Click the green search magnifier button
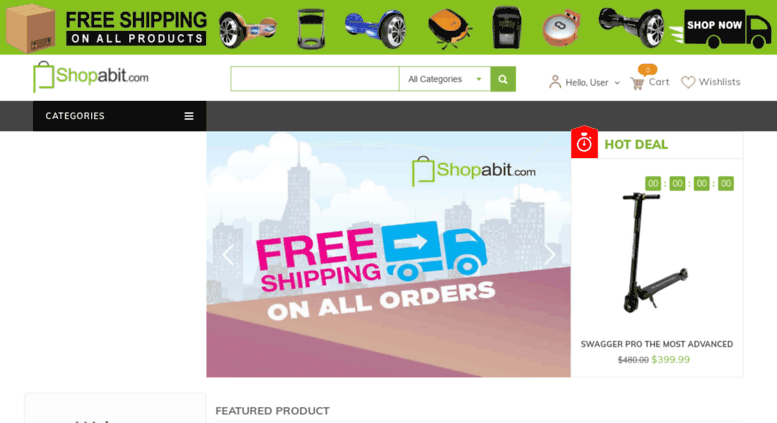Image resolution: width=777 pixels, height=423 pixels. coord(503,79)
